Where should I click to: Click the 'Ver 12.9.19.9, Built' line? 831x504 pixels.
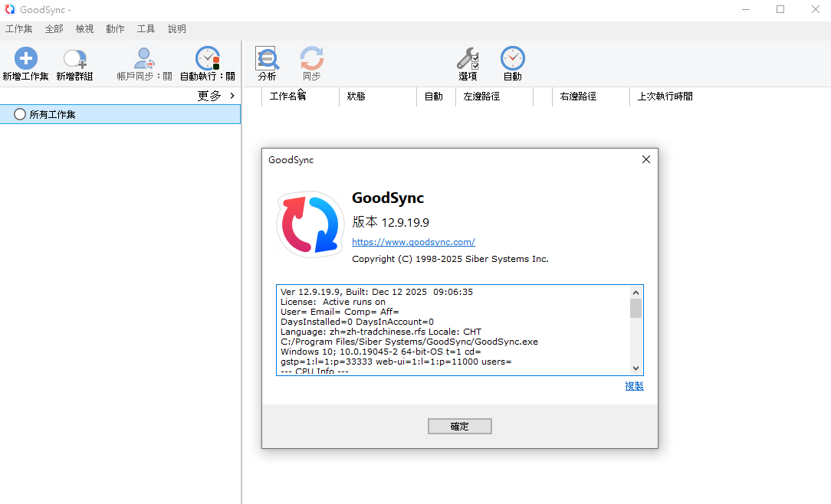coord(376,292)
